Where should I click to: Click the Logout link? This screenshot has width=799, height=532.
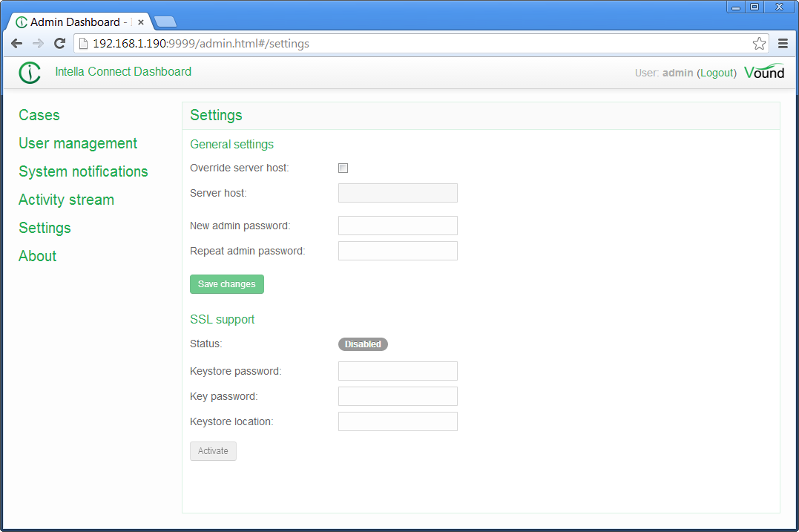(717, 73)
